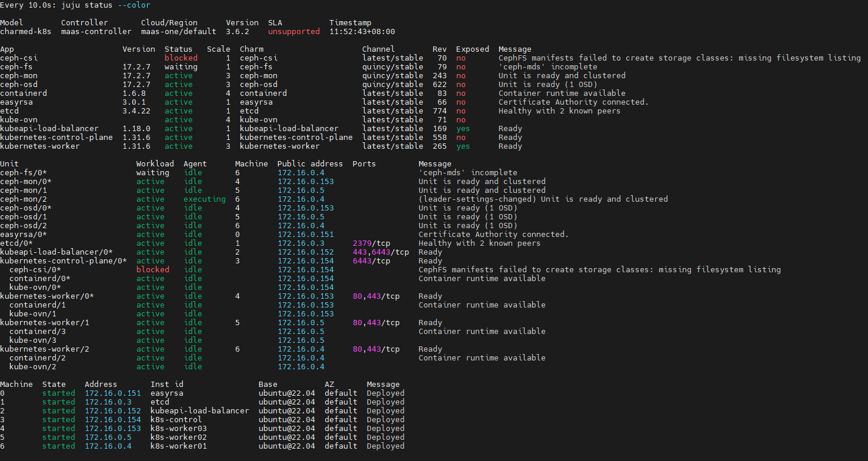Select machine address '172.16.0.3' in machines table

coord(108,402)
